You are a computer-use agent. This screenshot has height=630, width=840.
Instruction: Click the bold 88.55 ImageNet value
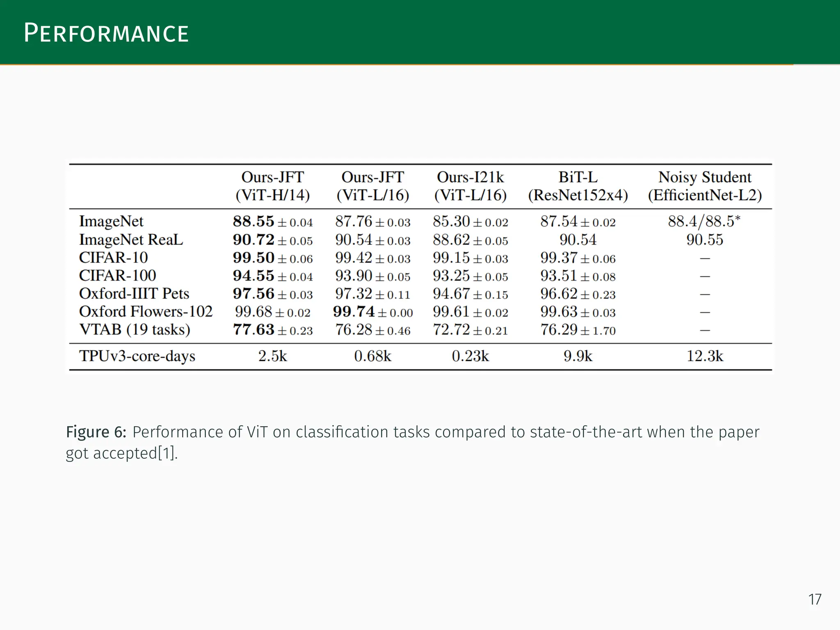point(253,221)
